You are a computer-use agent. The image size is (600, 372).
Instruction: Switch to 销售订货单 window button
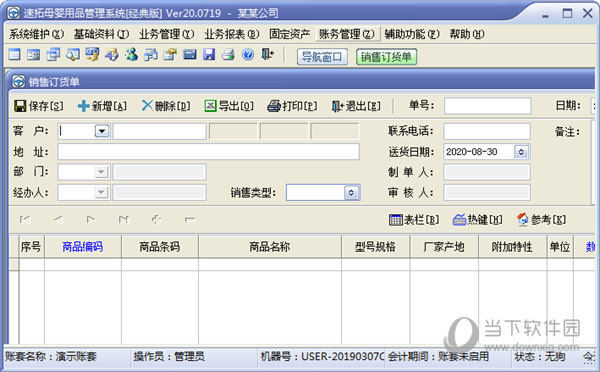(x=386, y=57)
